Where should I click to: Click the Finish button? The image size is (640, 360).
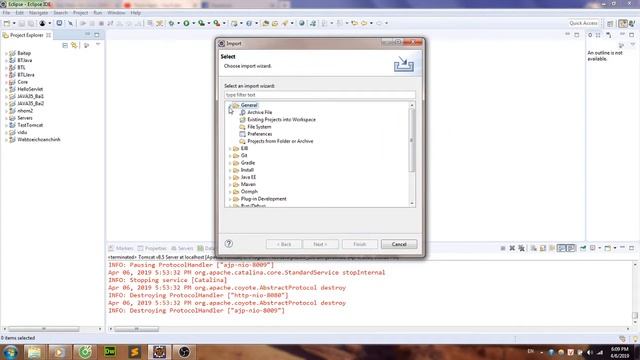(360, 244)
